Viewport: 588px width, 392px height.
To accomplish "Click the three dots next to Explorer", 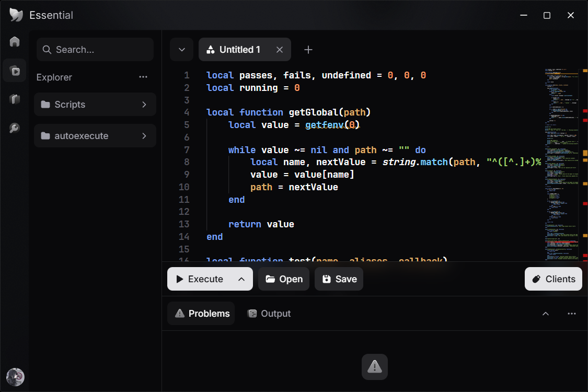I will click(143, 77).
